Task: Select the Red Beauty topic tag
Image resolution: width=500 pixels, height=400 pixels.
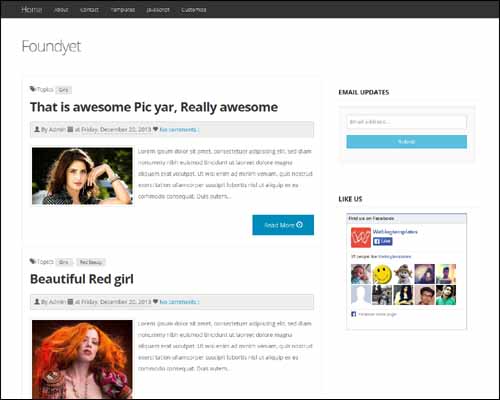Action: pyautogui.click(x=91, y=262)
